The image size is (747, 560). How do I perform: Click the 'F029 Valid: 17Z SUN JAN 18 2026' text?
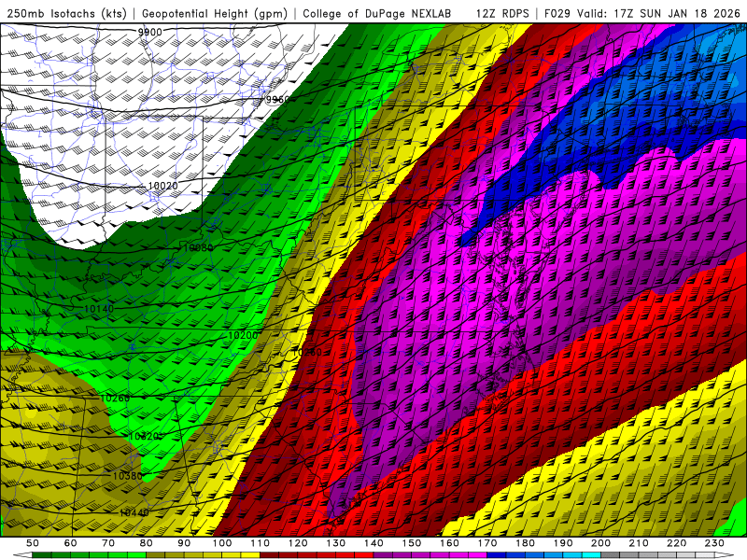tap(641, 13)
